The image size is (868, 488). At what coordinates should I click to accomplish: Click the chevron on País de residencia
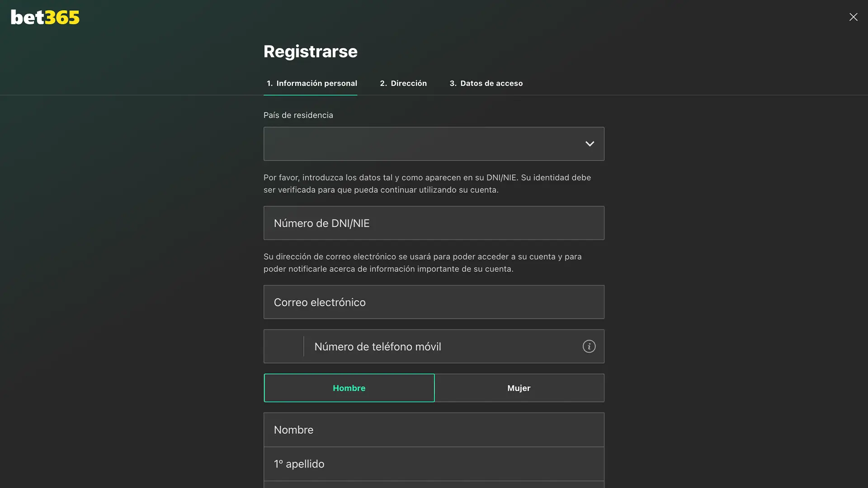pos(590,144)
